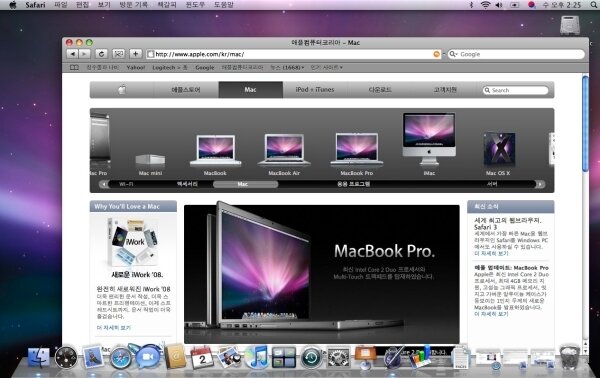Activate Spaces from the Dock
600x378 pixels.
pyautogui.click(x=284, y=357)
